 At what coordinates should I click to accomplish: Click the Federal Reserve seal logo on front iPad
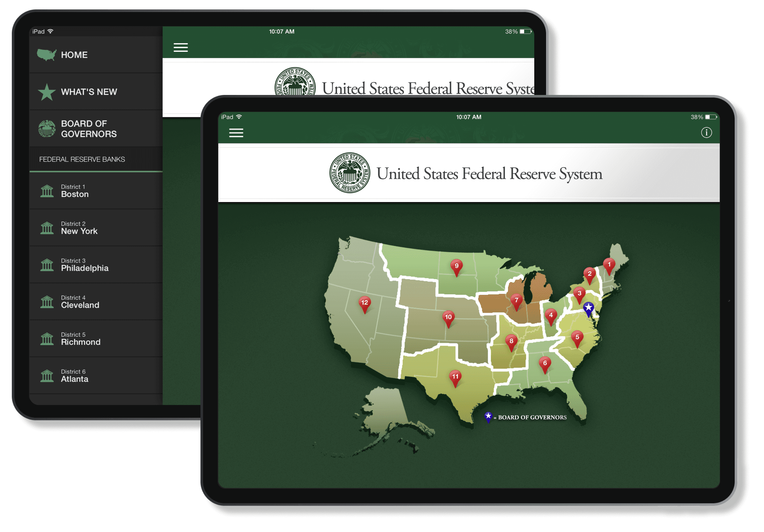pyautogui.click(x=350, y=173)
